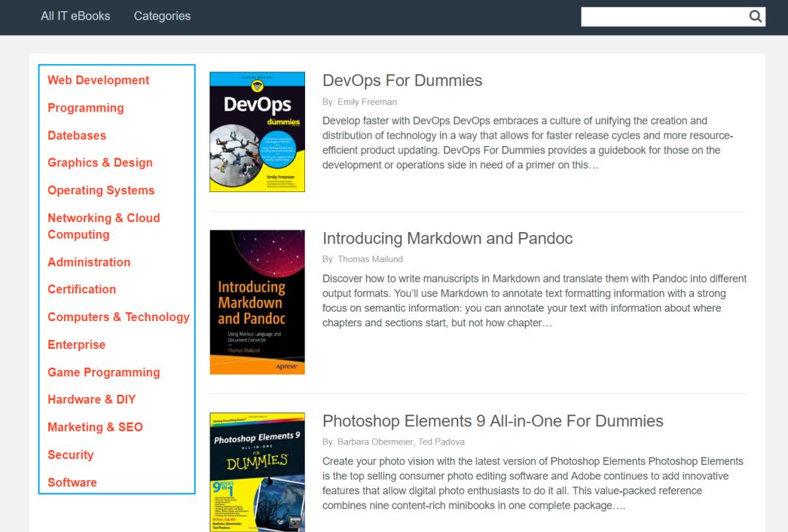Browse Computers & Technology category
Viewport: 788px width, 532px height.
click(x=119, y=317)
